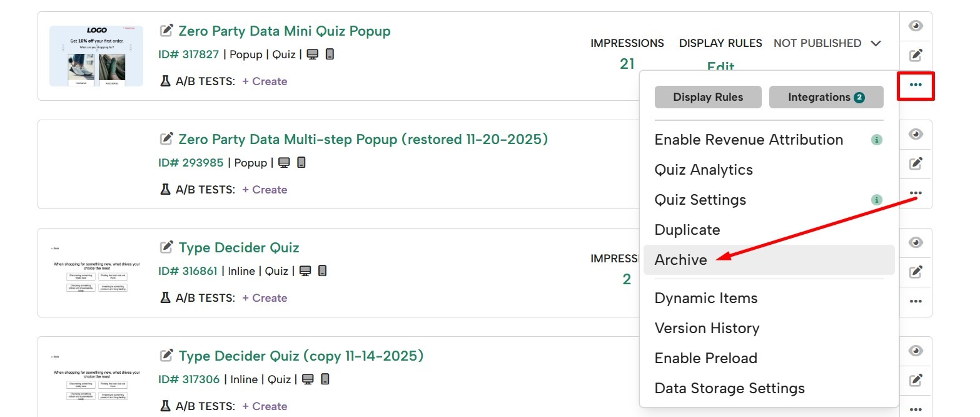The image size is (980, 417).
Task: Click info icon next to Quiz Settings
Action: pyautogui.click(x=877, y=200)
